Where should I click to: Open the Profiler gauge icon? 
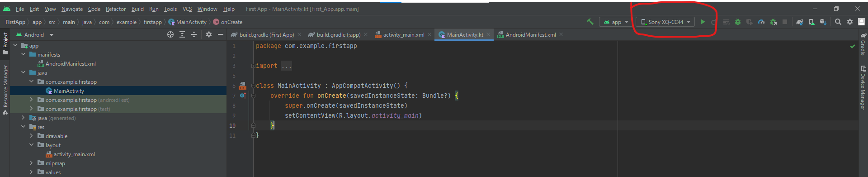click(761, 22)
